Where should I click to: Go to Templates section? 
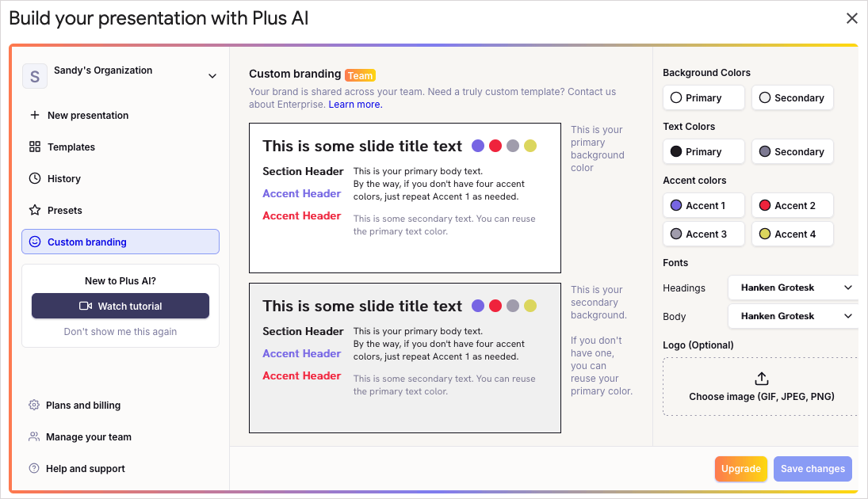120,147
